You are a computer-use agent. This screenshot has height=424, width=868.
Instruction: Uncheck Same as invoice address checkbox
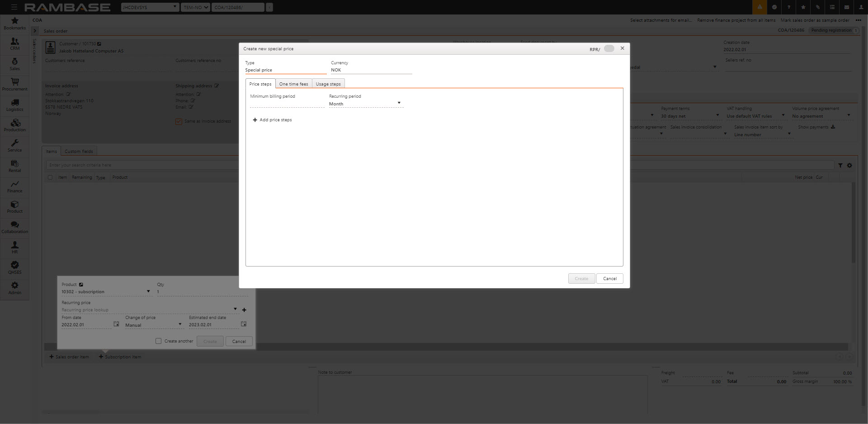coord(179,121)
